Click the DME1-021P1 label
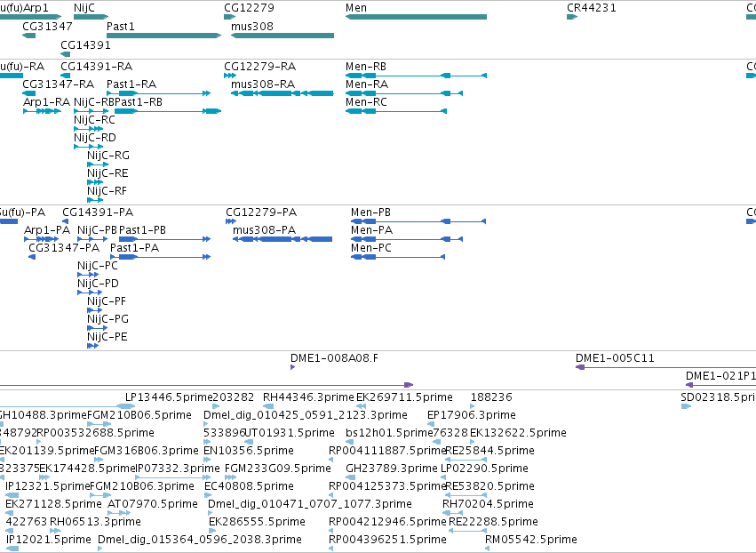 720,376
